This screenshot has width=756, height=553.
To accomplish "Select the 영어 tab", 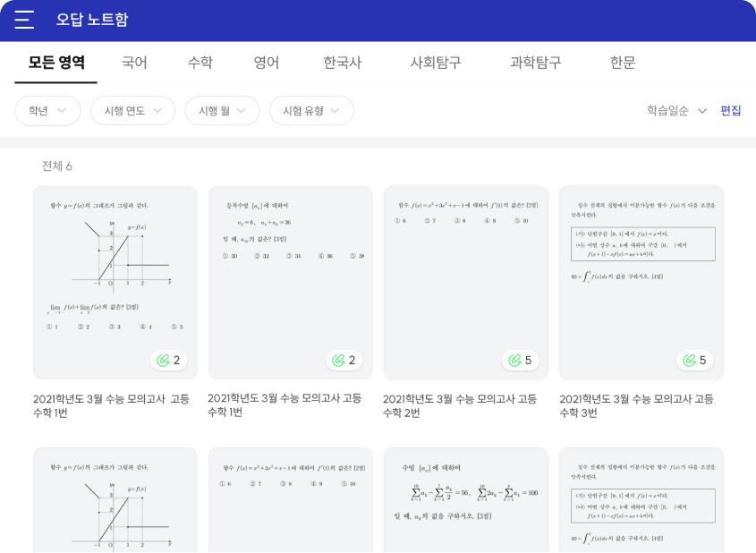I will [267, 63].
